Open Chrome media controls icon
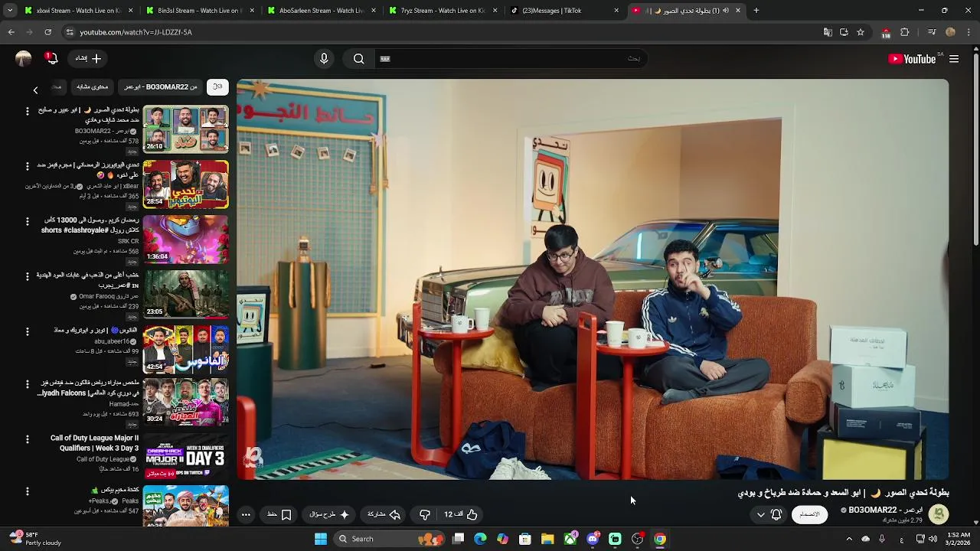The height and width of the screenshot is (551, 980). 932,32
